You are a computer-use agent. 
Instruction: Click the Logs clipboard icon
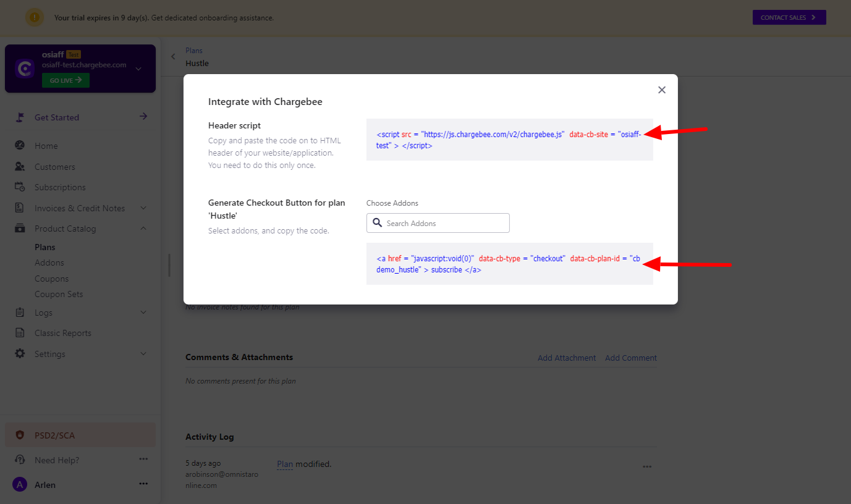20,313
